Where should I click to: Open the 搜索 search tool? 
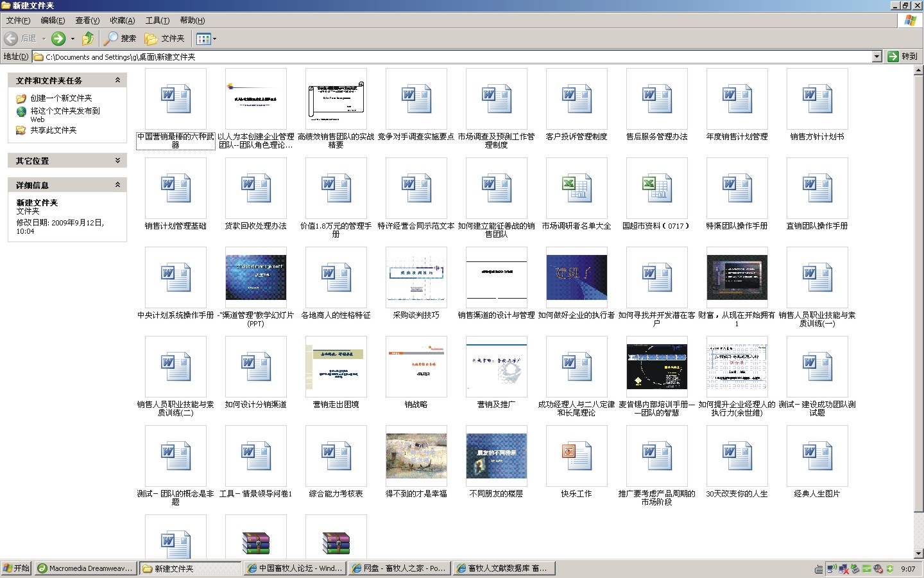pyautogui.click(x=121, y=39)
